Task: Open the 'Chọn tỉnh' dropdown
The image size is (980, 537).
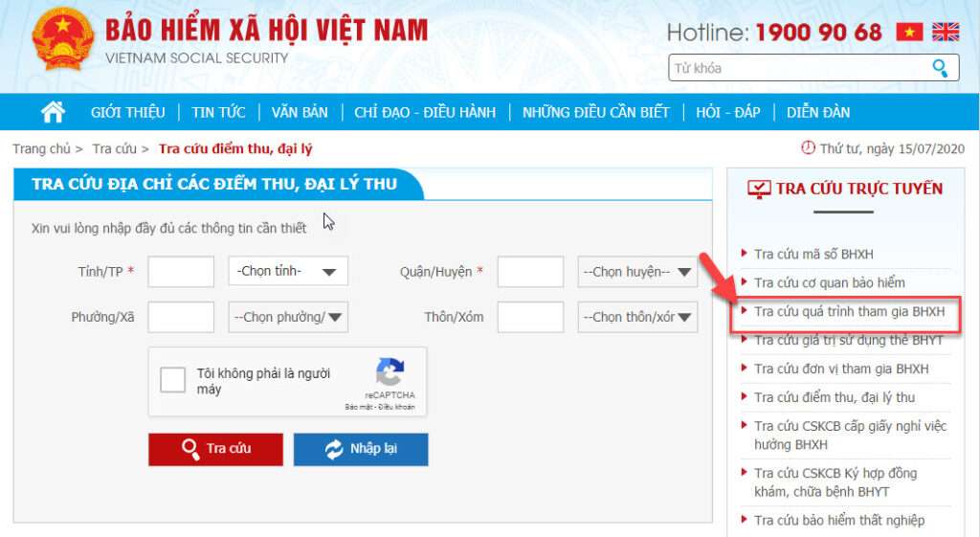Action: 288,271
